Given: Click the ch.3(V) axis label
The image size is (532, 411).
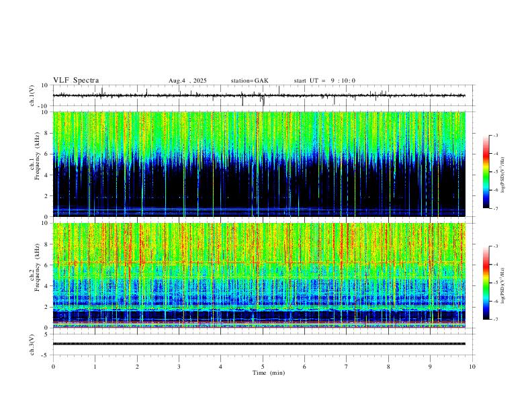Looking at the screenshot, I should 32,345.
